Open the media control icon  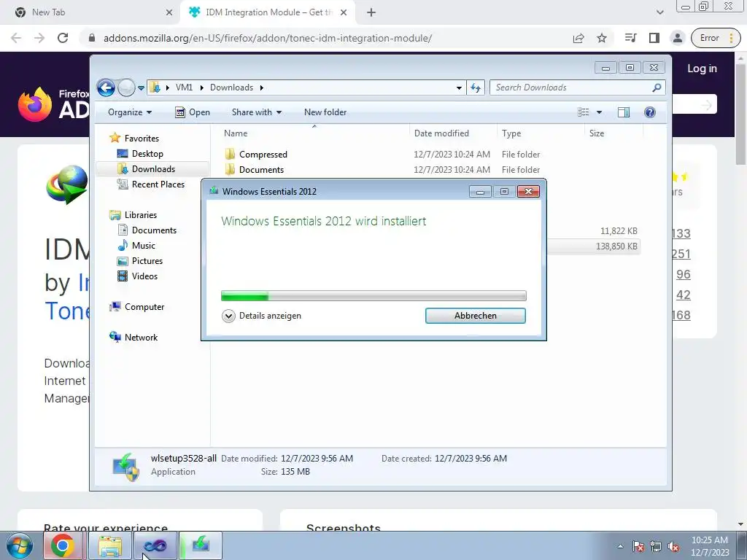[631, 38]
